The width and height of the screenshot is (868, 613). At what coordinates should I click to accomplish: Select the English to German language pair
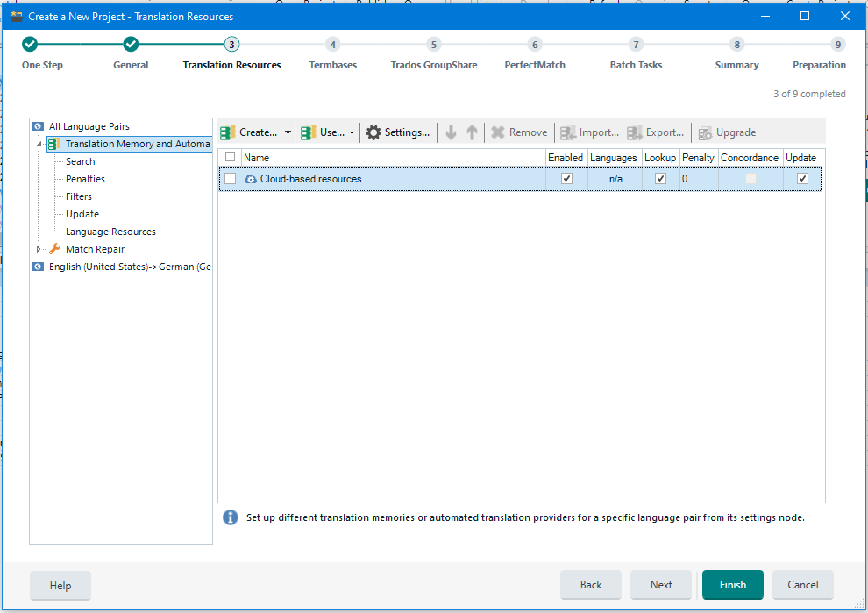[129, 267]
